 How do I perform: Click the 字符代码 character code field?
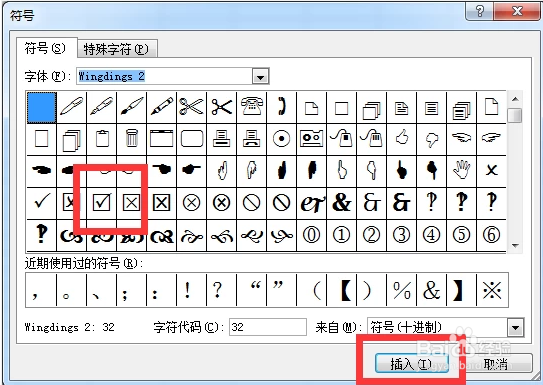pos(268,327)
